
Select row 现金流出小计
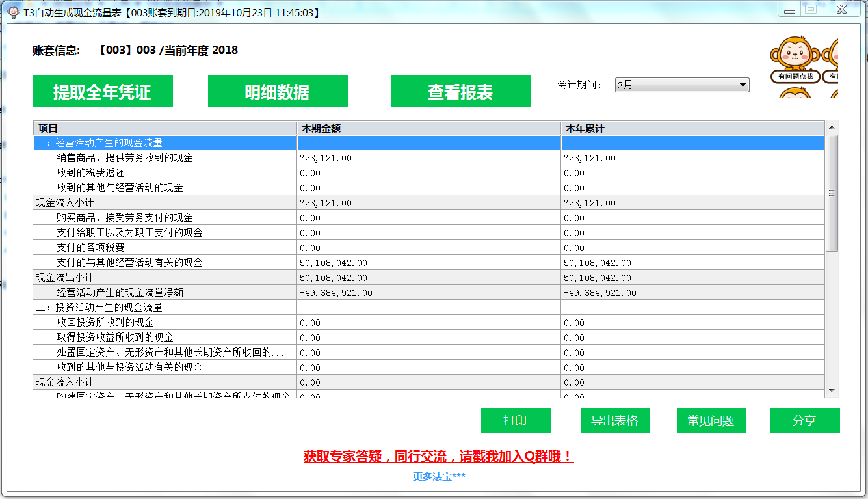(429, 278)
